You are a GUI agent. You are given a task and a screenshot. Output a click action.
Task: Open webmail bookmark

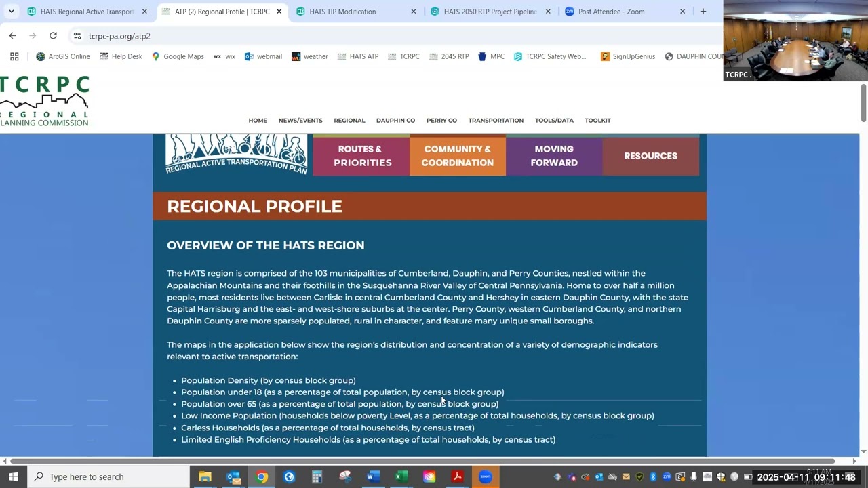[x=263, y=56]
